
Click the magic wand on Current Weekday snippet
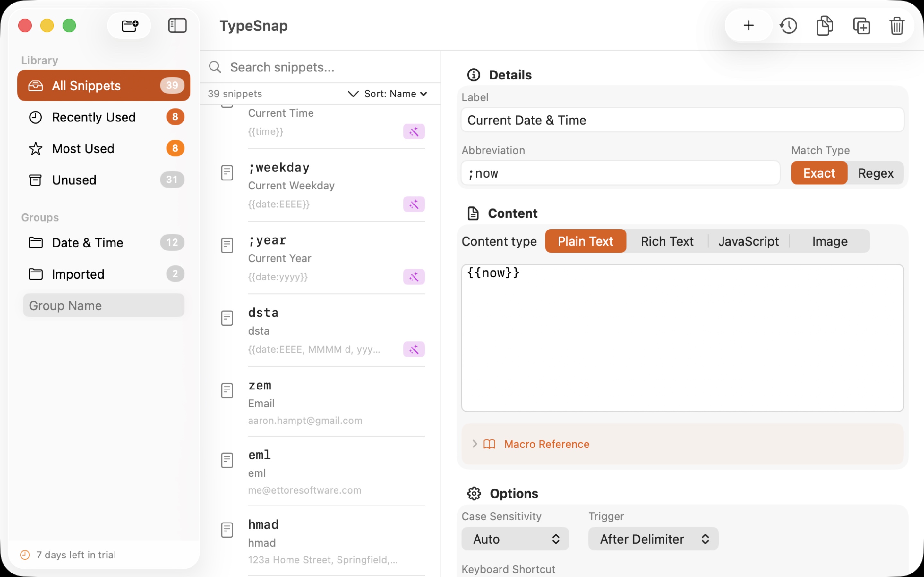[x=414, y=204]
